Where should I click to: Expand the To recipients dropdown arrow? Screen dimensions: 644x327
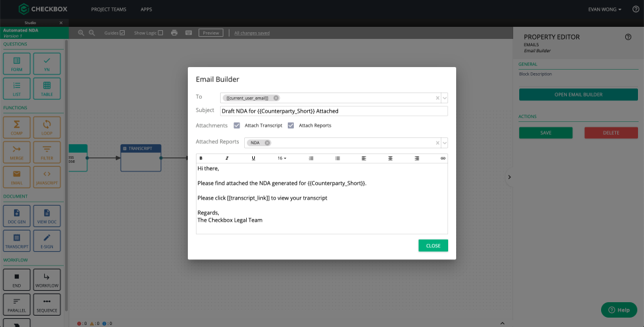(x=444, y=98)
